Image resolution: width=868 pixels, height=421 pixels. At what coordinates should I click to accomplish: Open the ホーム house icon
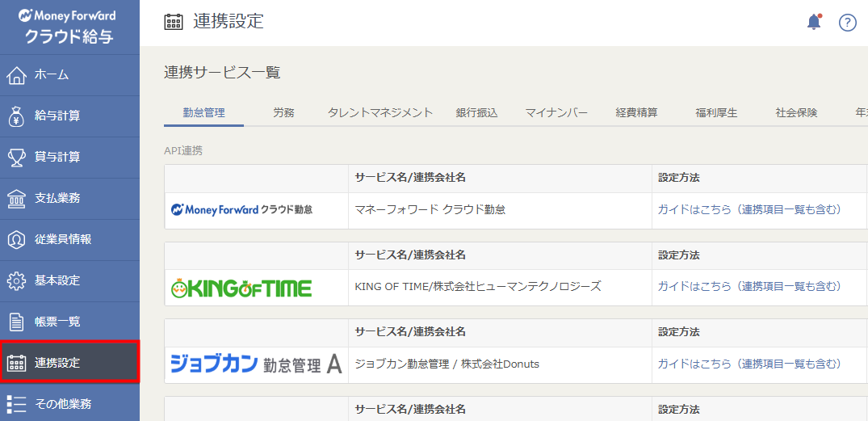coord(17,75)
